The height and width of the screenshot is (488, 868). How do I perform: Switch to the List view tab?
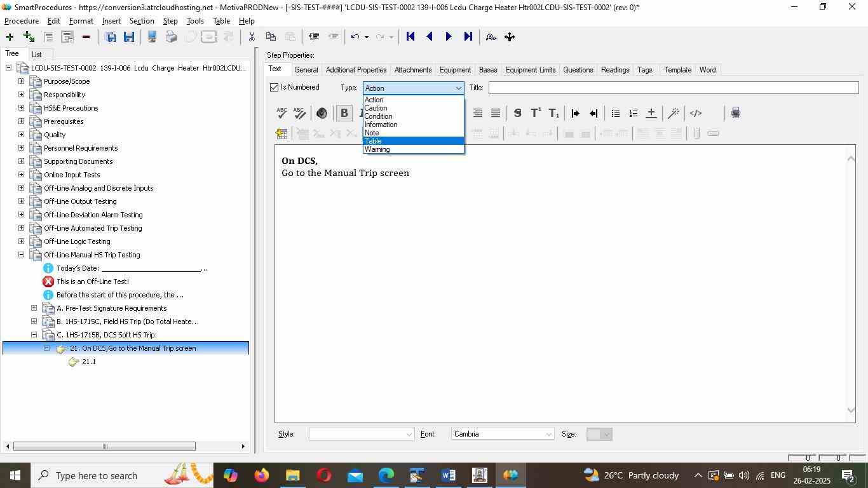coord(37,55)
